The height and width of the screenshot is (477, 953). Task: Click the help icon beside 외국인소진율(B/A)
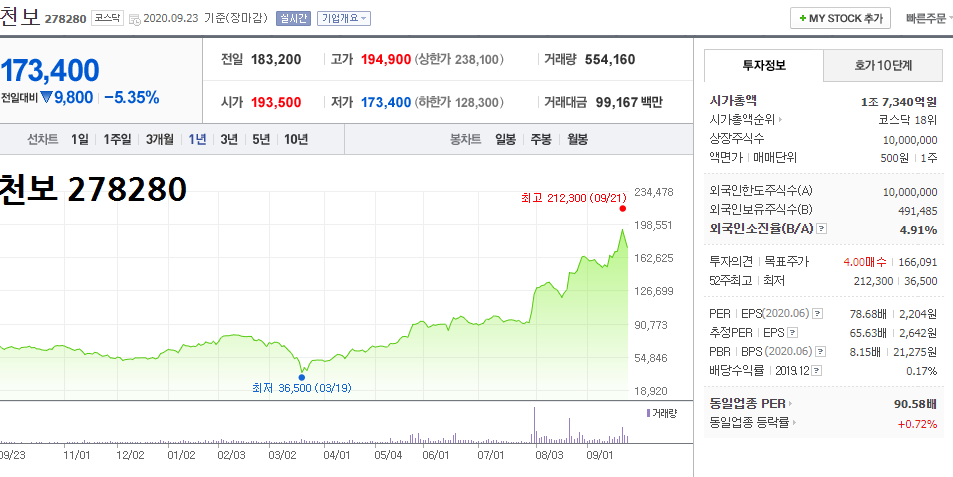[822, 229]
